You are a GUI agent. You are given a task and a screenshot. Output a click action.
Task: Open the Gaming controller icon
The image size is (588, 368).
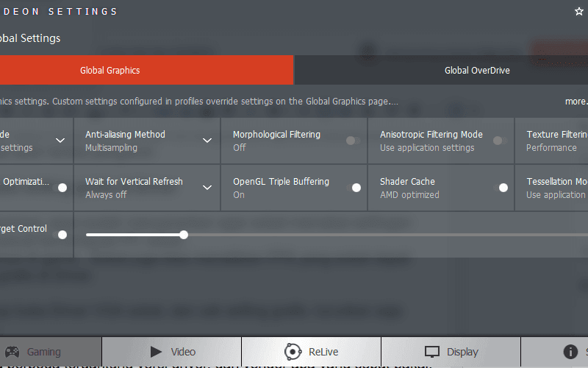[12, 352]
